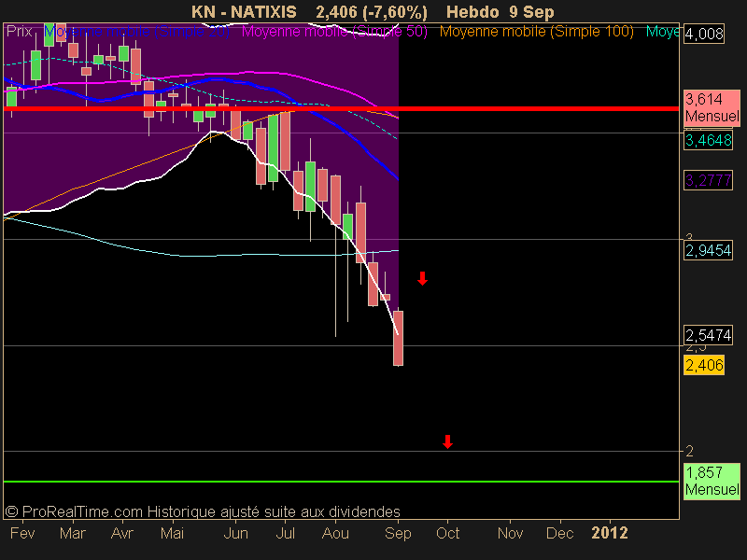The height and width of the screenshot is (560, 747).
Task: Click the 3,4648 cyan price label
Action: pyautogui.click(x=709, y=141)
